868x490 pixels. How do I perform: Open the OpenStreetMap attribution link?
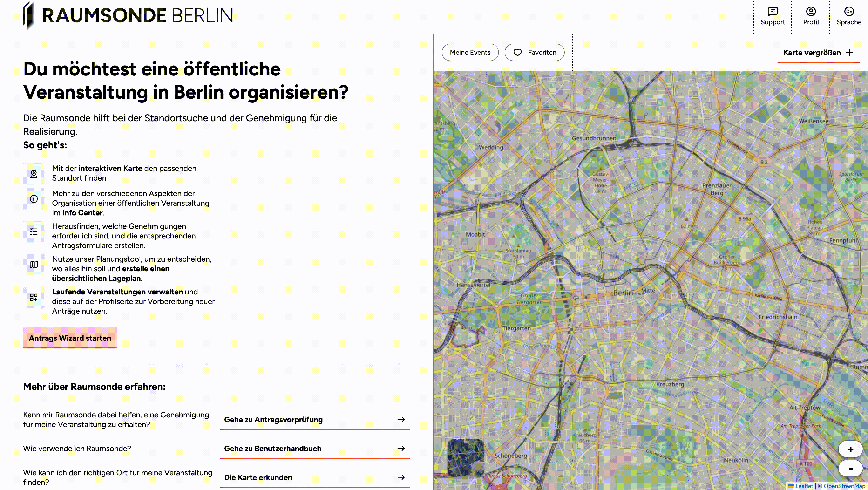coord(844,486)
